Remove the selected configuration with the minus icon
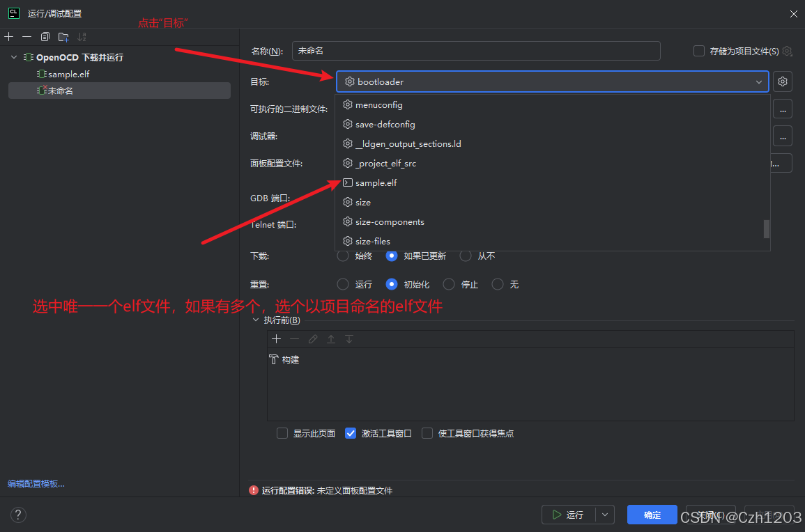Viewport: 805px width, 532px height. [26, 36]
